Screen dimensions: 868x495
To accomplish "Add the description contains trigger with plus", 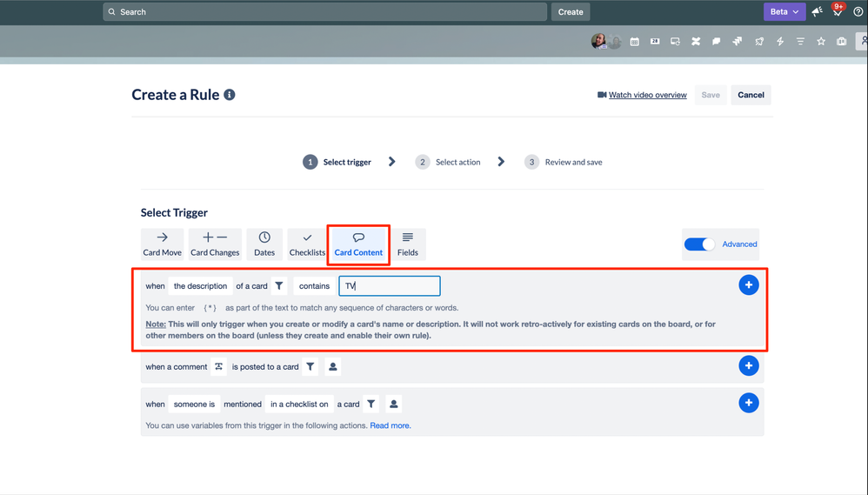I will tap(749, 285).
